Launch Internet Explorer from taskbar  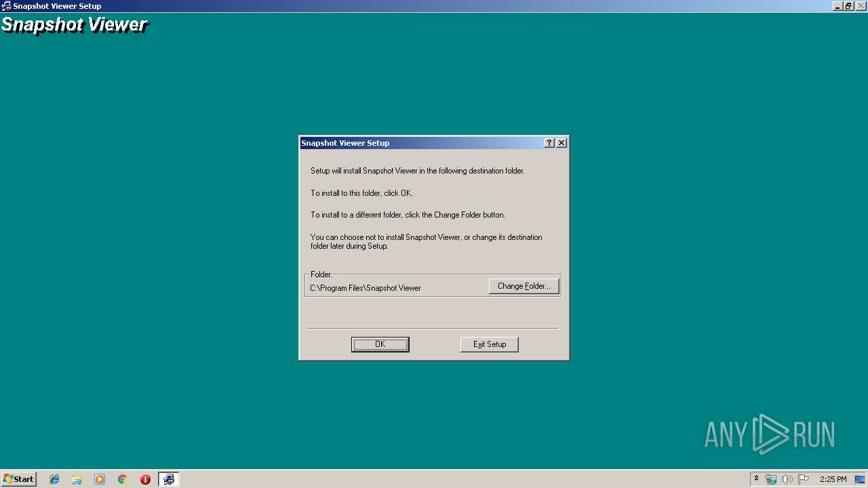click(54, 479)
